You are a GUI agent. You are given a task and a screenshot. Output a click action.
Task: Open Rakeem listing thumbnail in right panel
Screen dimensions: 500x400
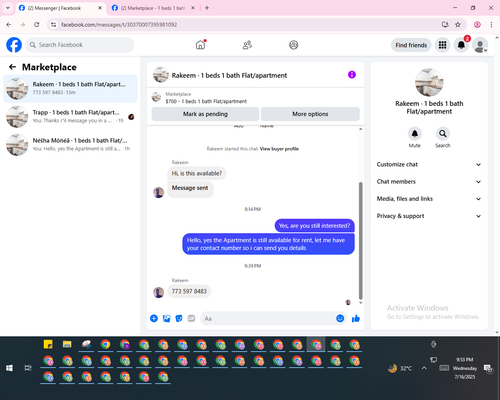pyautogui.click(x=429, y=82)
